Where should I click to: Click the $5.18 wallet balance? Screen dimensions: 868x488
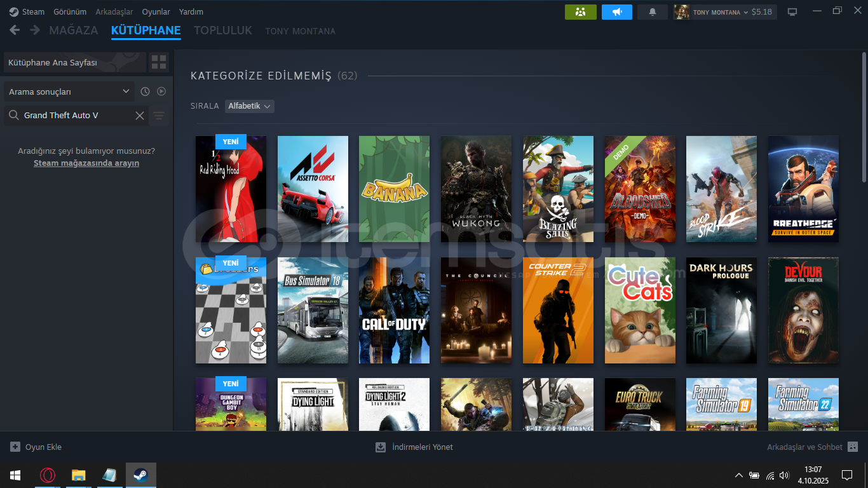(x=762, y=12)
